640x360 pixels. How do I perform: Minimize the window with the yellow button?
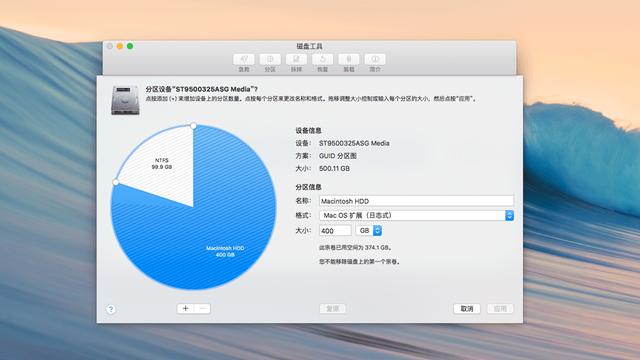pyautogui.click(x=120, y=46)
